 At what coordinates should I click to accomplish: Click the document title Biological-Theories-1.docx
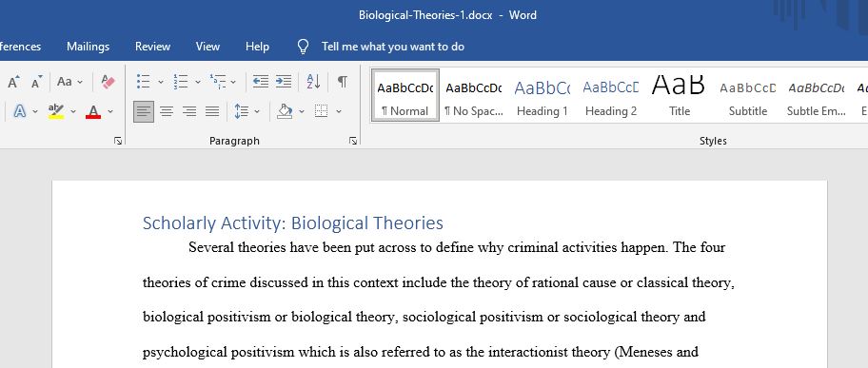[425, 15]
